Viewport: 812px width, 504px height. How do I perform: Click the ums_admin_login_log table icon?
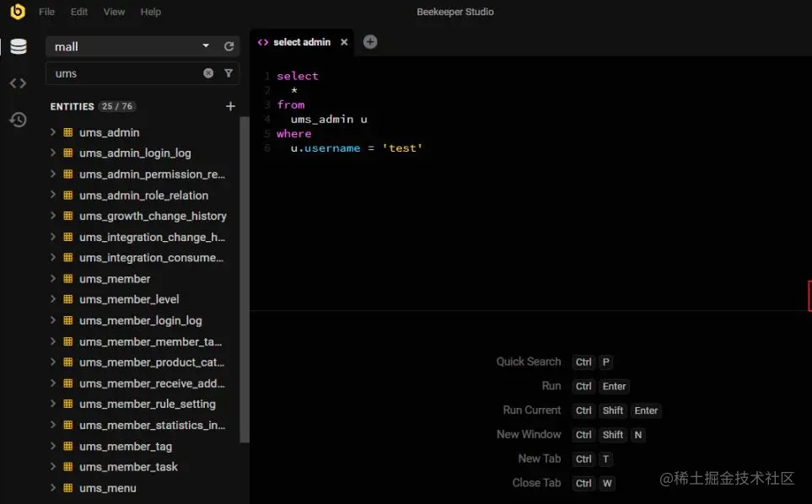[x=67, y=153]
